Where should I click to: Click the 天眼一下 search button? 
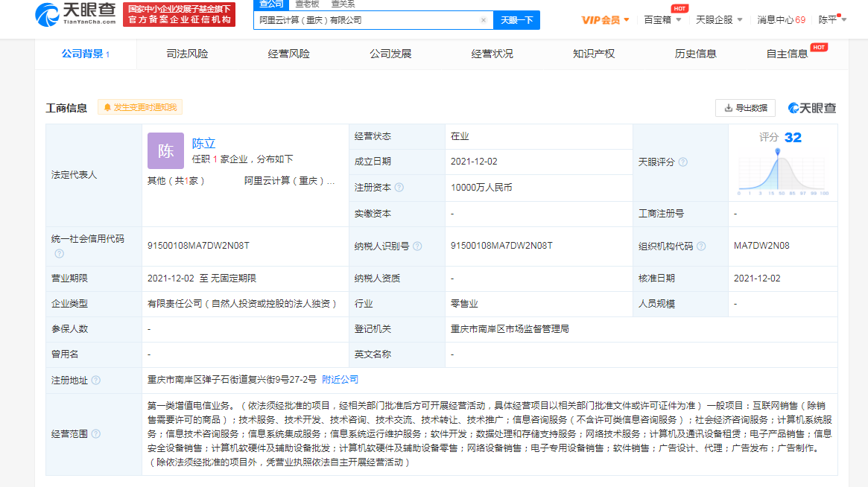point(515,20)
